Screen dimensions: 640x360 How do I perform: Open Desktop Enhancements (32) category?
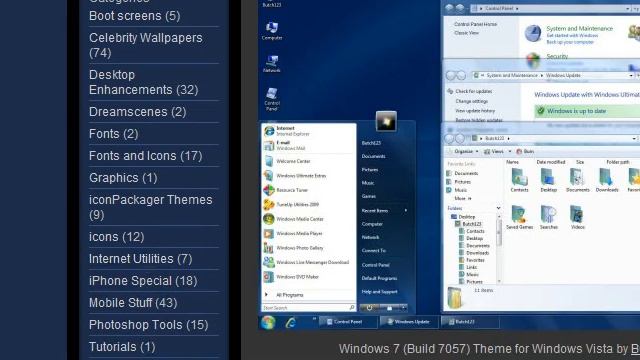tap(144, 82)
